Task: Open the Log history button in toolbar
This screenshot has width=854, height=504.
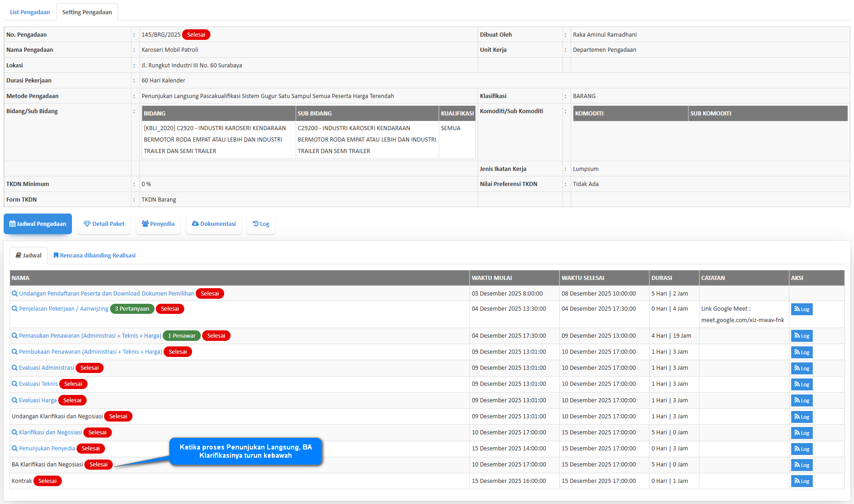Action: pyautogui.click(x=261, y=224)
